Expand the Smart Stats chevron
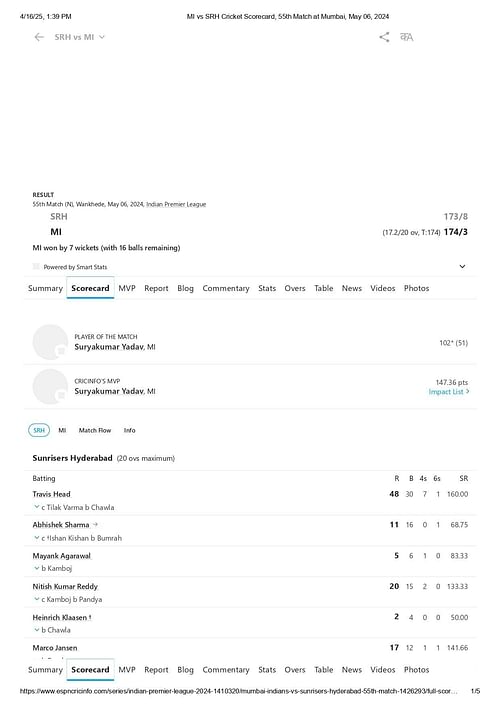This screenshot has height=707, width=500. [x=462, y=266]
